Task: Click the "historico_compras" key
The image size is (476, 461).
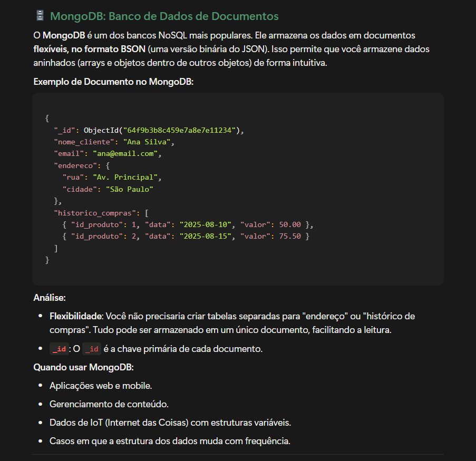Action: coord(95,213)
